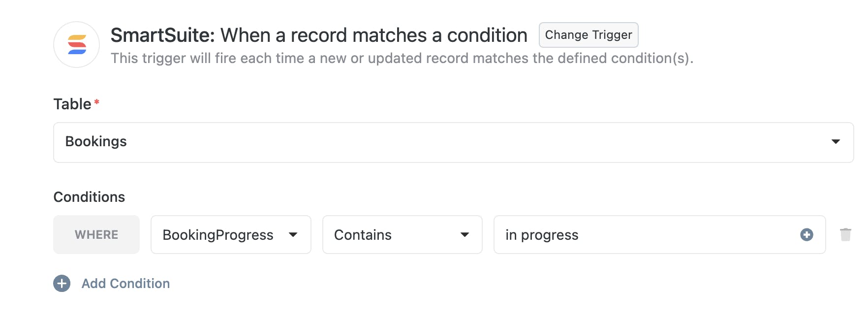Viewport: 868px width, 321px height.
Task: Click the plus icon inside the value field
Action: (806, 235)
